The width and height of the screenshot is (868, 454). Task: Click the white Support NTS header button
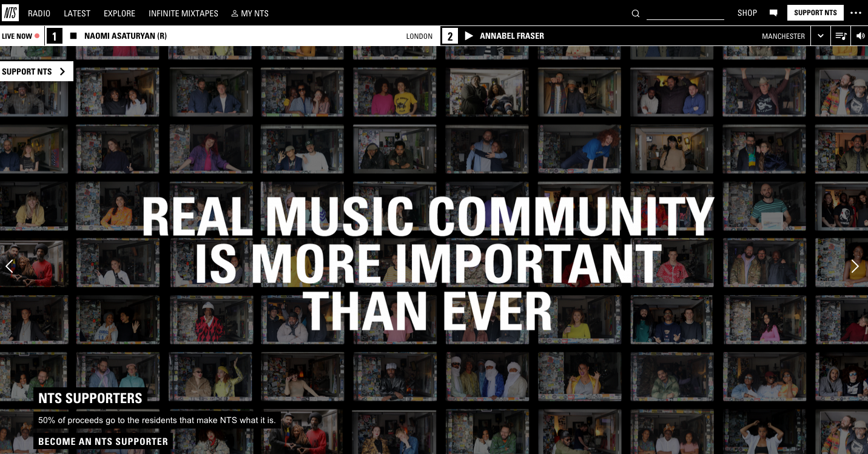(x=815, y=13)
